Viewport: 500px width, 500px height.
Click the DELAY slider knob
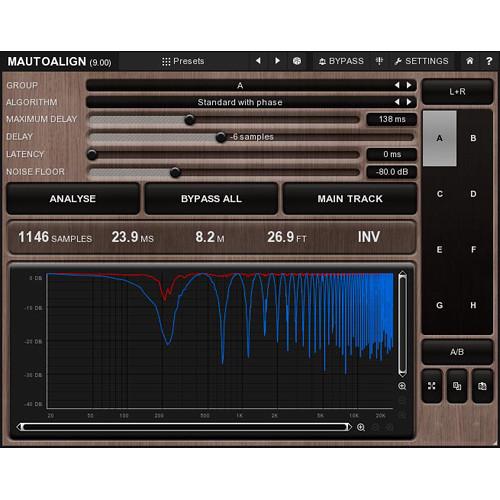221,137
